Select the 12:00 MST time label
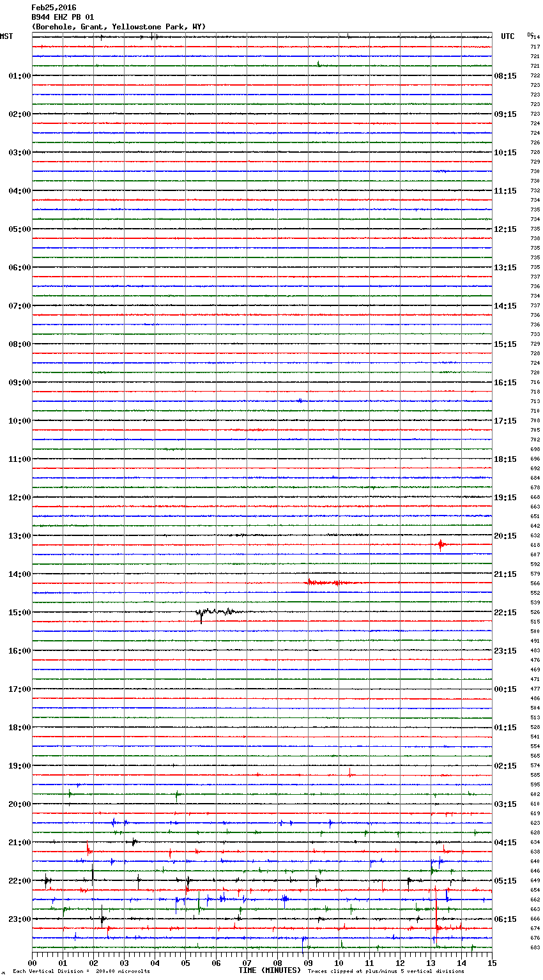Image resolution: width=543 pixels, height=980 pixels. coord(20,498)
